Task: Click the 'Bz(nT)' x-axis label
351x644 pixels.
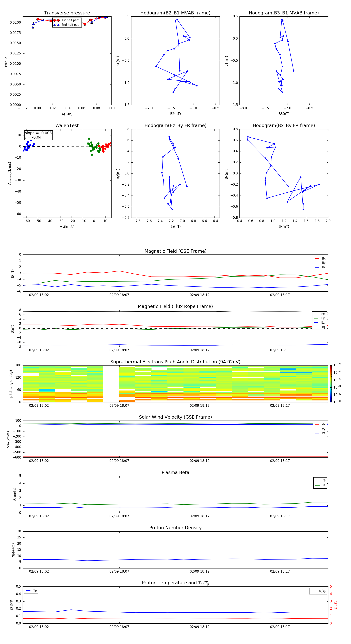Action: (x=175, y=227)
